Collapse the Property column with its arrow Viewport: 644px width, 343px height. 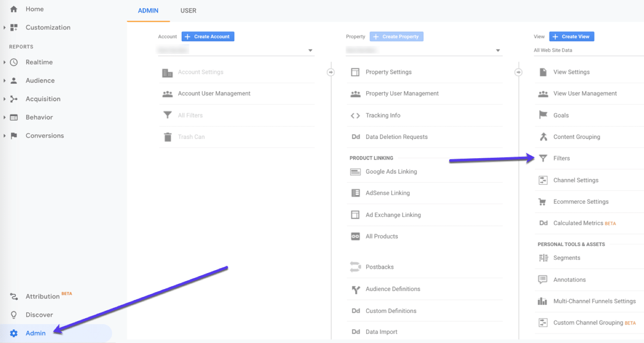tap(519, 72)
